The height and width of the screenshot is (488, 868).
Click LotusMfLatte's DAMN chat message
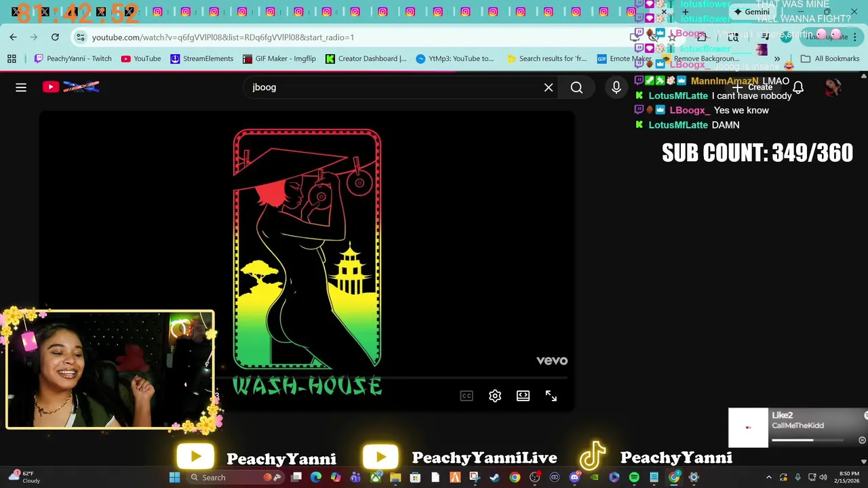coord(687,125)
